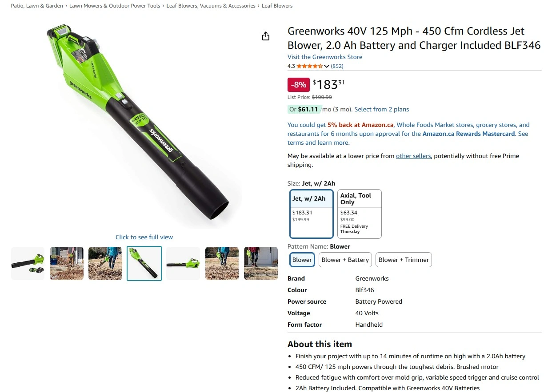Screen dimensions: 548x392
Task: Visit the Greenworks Store link
Action: tap(325, 57)
